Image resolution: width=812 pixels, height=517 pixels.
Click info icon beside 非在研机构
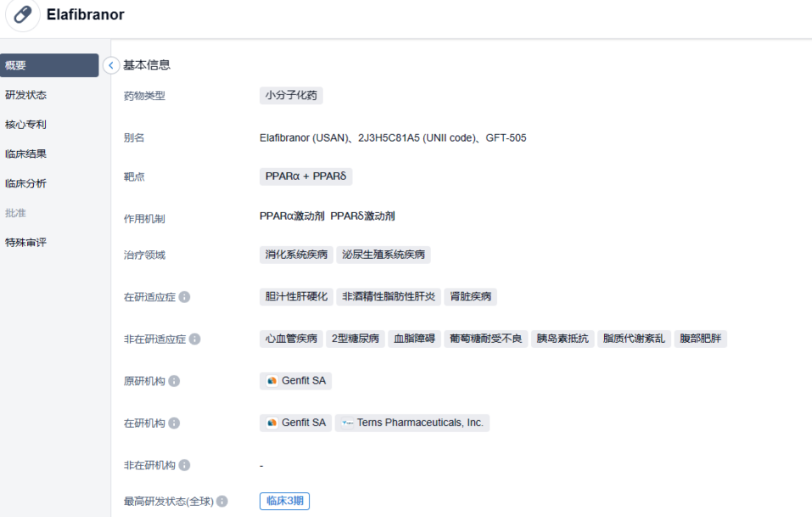pos(184,465)
